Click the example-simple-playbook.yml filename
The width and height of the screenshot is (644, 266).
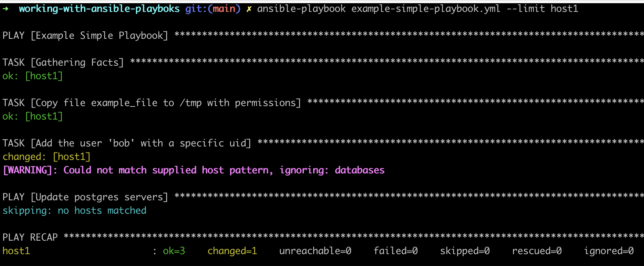point(426,9)
